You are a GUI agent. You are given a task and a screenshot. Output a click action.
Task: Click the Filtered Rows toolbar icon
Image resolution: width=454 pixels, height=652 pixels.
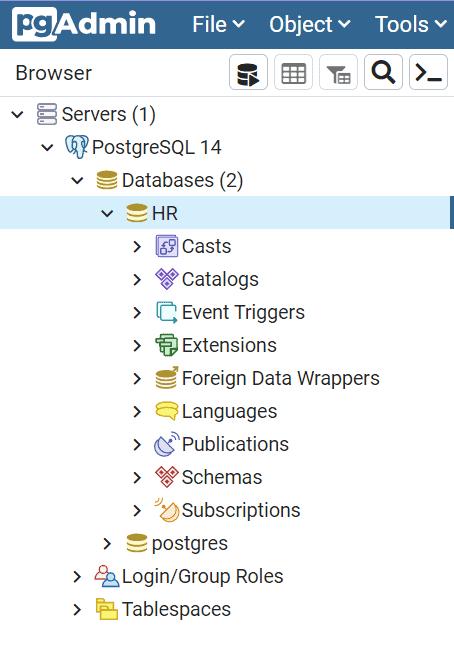[x=338, y=72]
